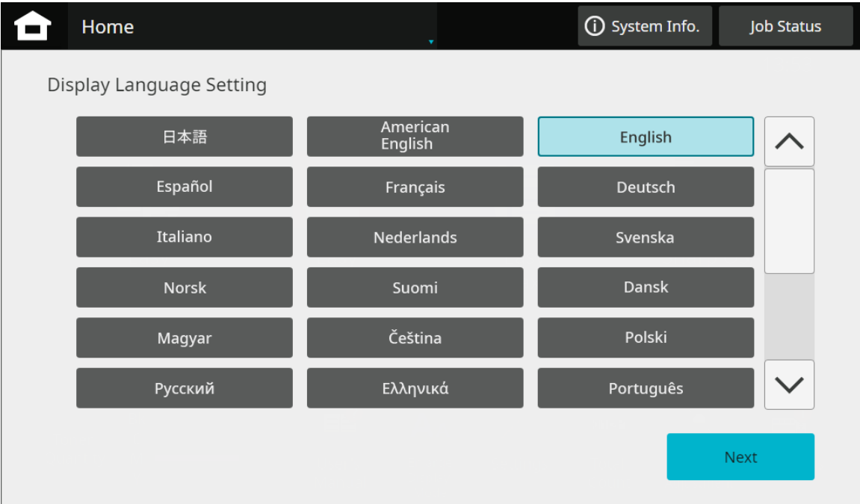Pick Français from the language grid
Screen dimensions: 860x504
pos(415,187)
